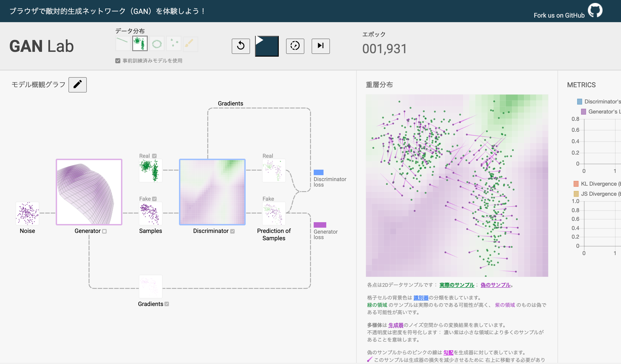Toggle the bottom Gradients checkbox
Viewport: 621px width, 364px height.
(x=167, y=304)
